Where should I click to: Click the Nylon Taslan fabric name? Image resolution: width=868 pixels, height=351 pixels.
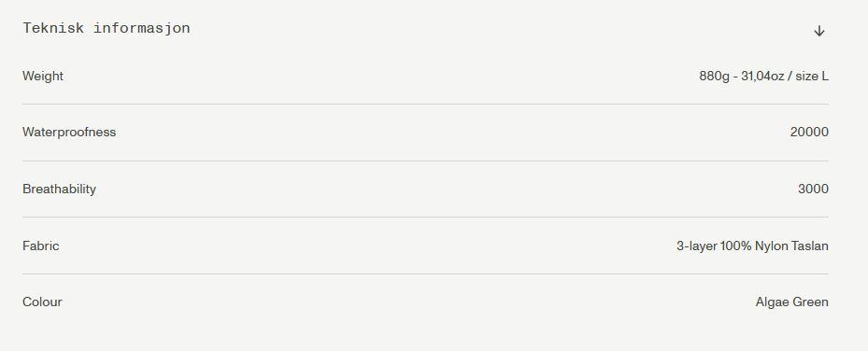(x=791, y=246)
